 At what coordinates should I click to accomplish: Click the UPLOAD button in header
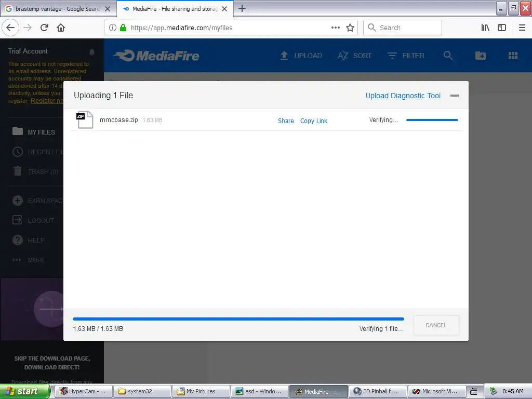[301, 55]
